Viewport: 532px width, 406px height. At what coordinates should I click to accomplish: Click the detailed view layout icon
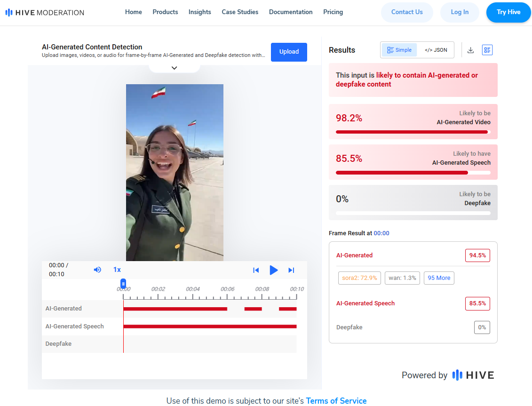click(x=487, y=50)
